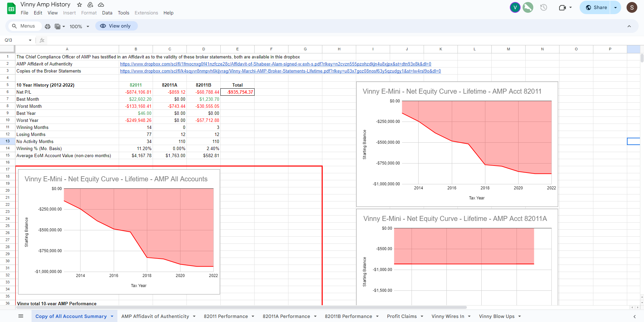The image size is (644, 322).
Task: Select the Best Month $22,602.20 cell
Action: click(x=136, y=99)
